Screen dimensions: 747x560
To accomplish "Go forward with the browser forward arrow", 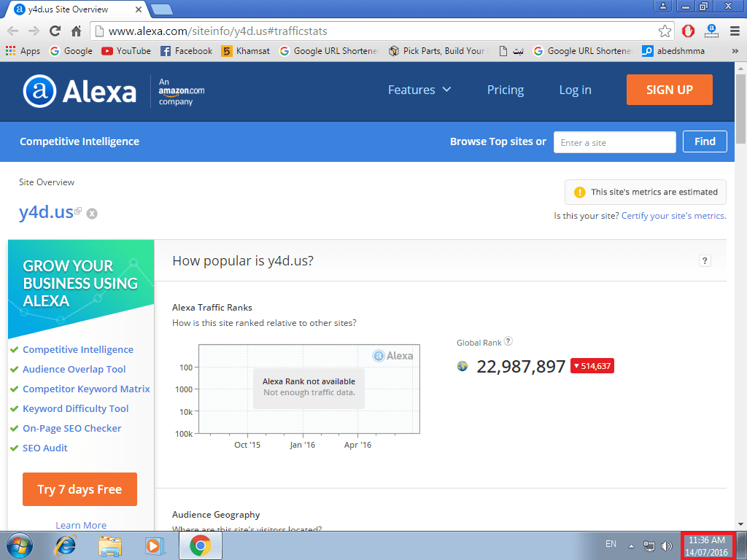I will coord(34,31).
